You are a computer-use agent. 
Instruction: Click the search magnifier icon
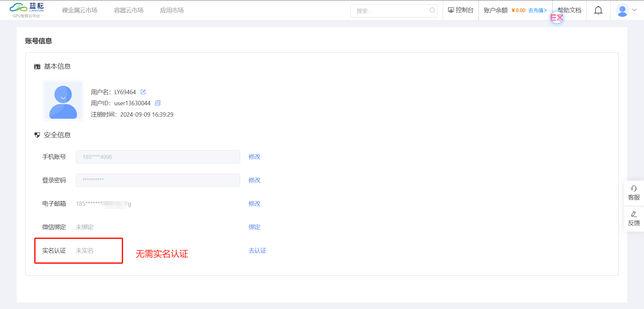pos(432,10)
